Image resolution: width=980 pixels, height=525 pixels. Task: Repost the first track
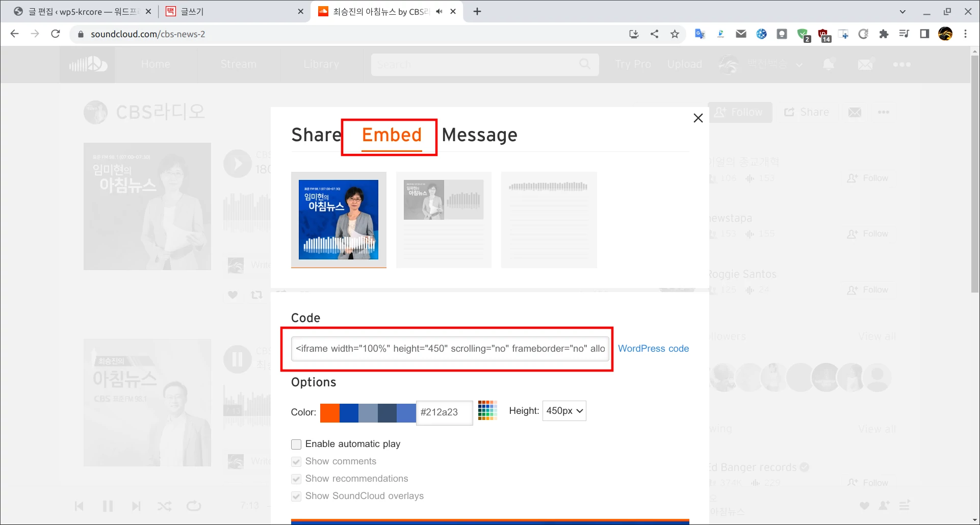tap(256, 295)
